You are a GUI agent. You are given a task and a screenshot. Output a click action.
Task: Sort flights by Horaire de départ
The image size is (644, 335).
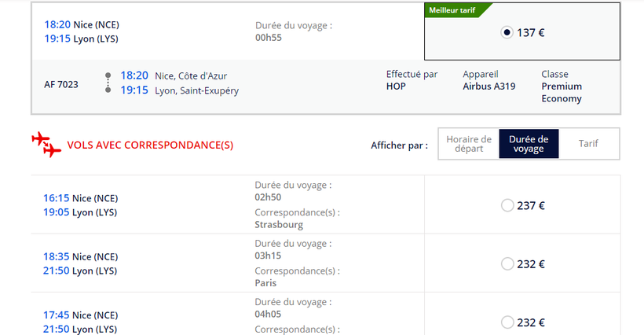click(468, 144)
